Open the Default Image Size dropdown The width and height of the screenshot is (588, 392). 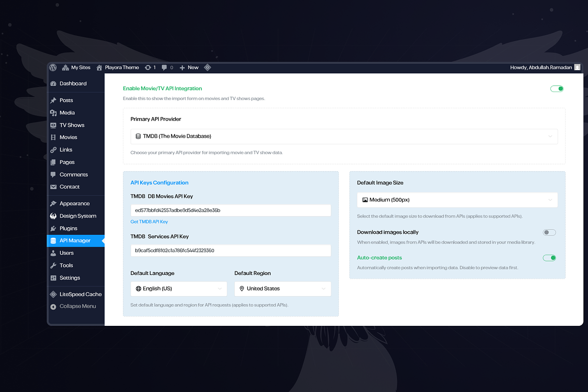click(457, 200)
